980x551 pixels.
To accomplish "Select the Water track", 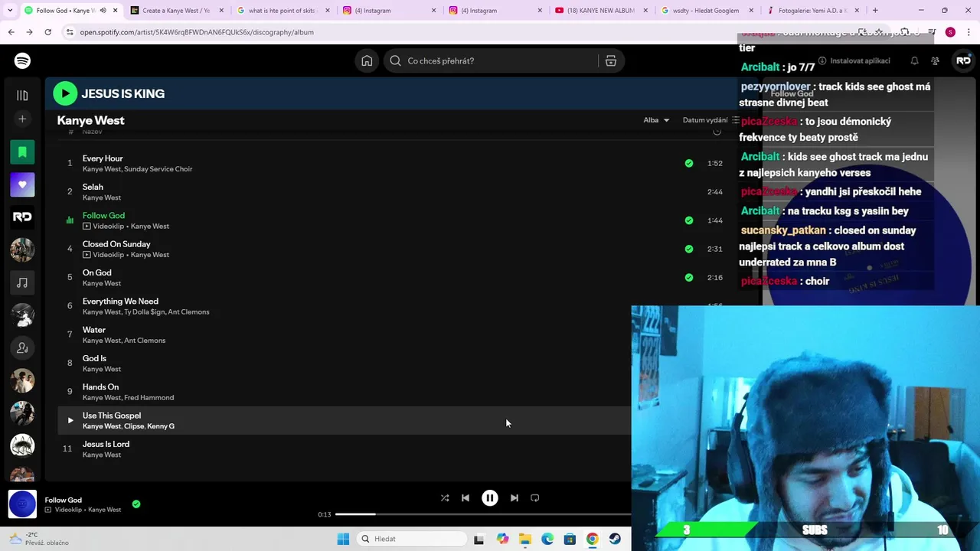I will click(94, 330).
